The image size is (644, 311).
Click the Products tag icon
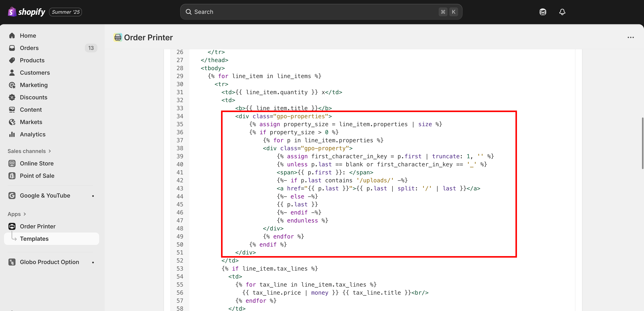pos(12,60)
